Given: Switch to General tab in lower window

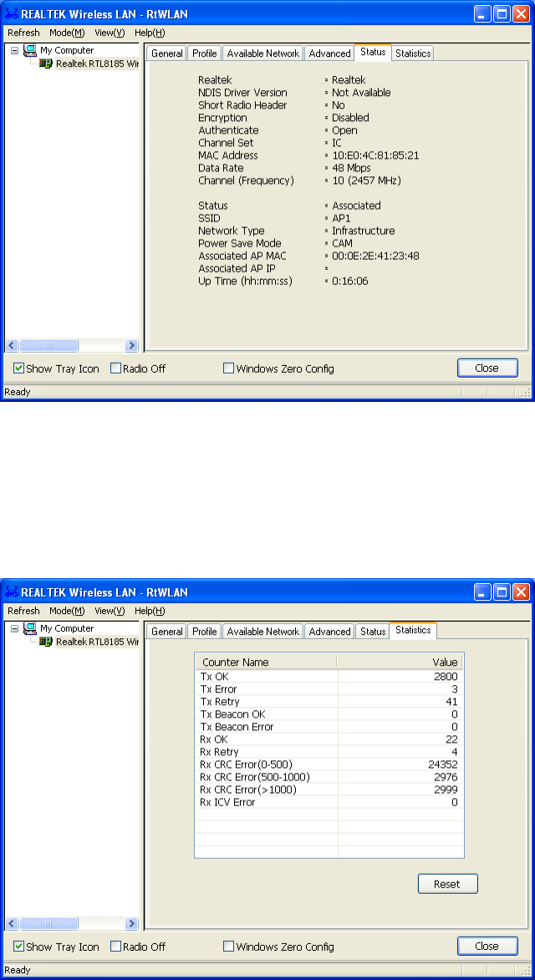Looking at the screenshot, I should pyautogui.click(x=167, y=632).
